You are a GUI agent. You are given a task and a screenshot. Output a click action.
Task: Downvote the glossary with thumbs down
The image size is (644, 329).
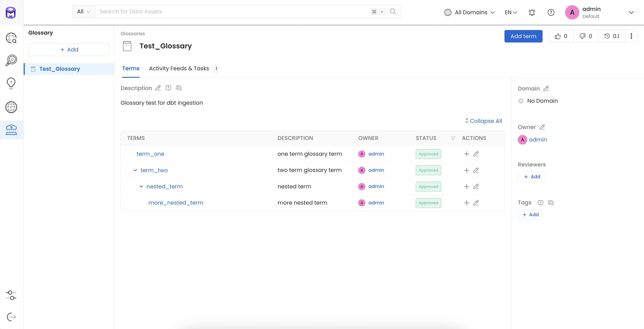586,36
